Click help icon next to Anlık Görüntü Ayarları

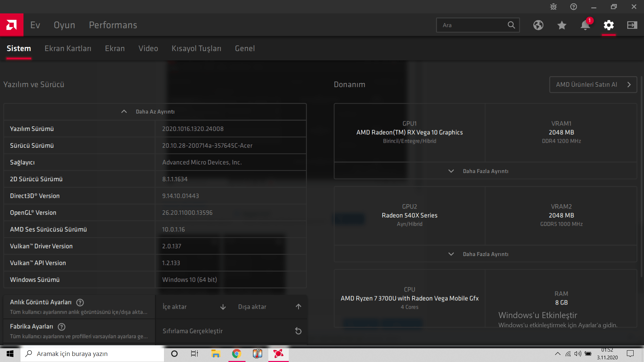[x=80, y=302]
